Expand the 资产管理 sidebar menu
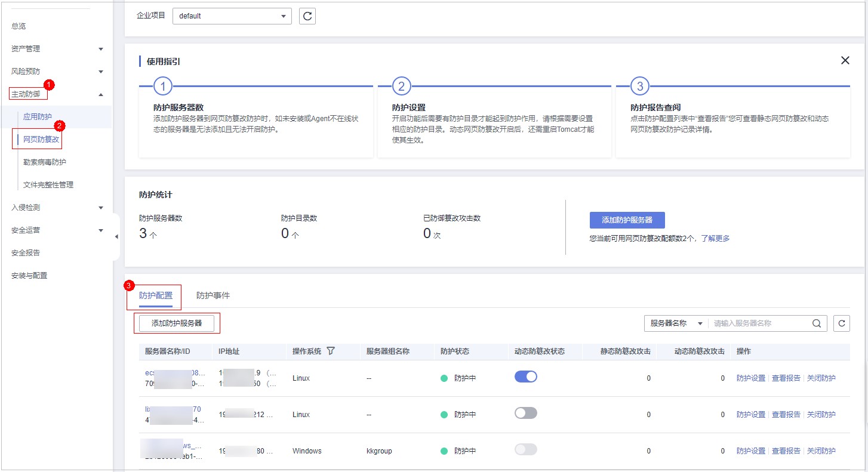Screen dimensions: 868x472 (x=57, y=49)
